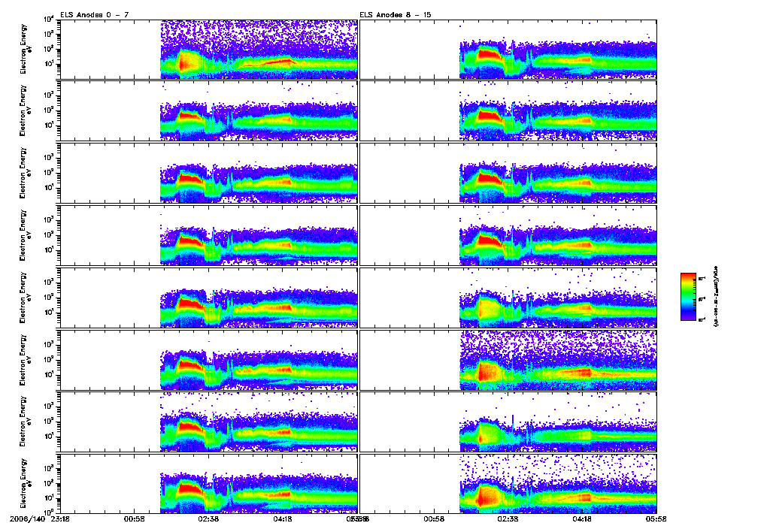
Task: Click "Electron Energy eV" axis label of the top-left plot
Action: point(25,49)
